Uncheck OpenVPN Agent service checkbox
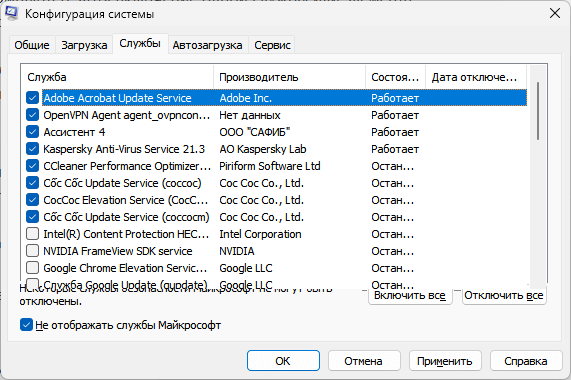Screen dimensions: 571x380 tap(32, 115)
